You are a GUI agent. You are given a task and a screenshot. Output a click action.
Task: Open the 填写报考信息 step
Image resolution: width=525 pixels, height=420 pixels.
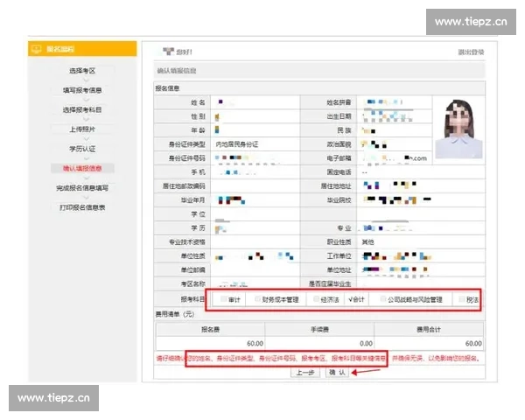(82, 90)
